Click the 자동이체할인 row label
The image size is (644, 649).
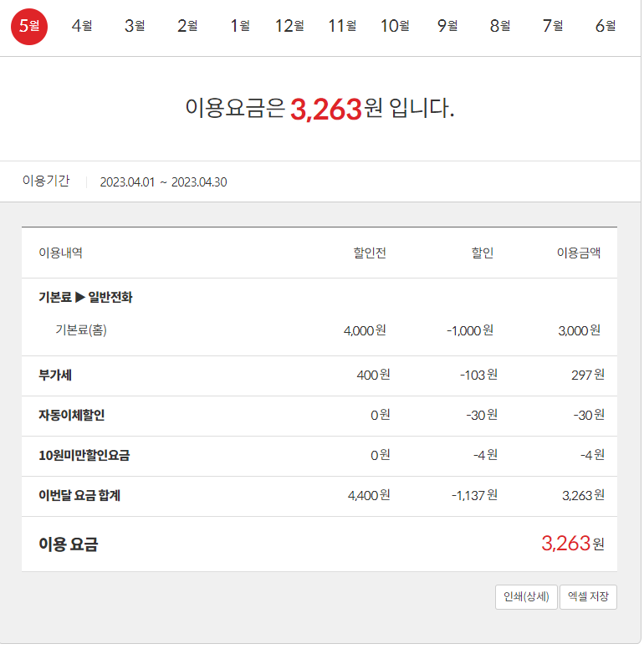pyautogui.click(x=72, y=415)
